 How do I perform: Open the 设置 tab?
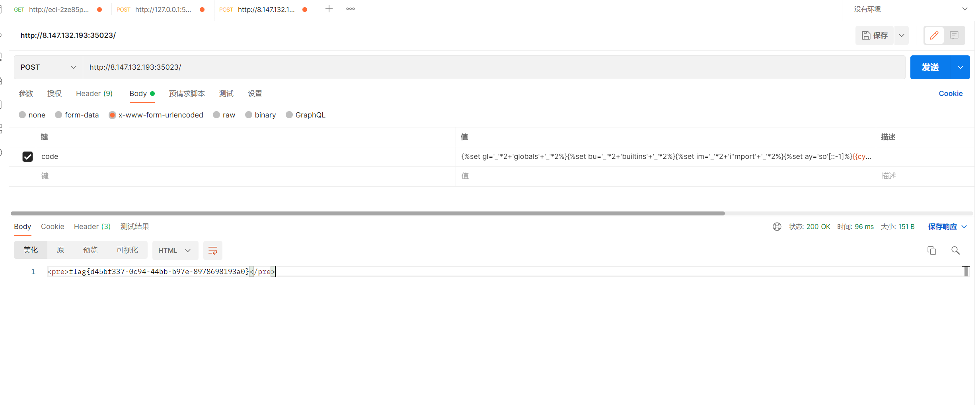click(x=255, y=94)
